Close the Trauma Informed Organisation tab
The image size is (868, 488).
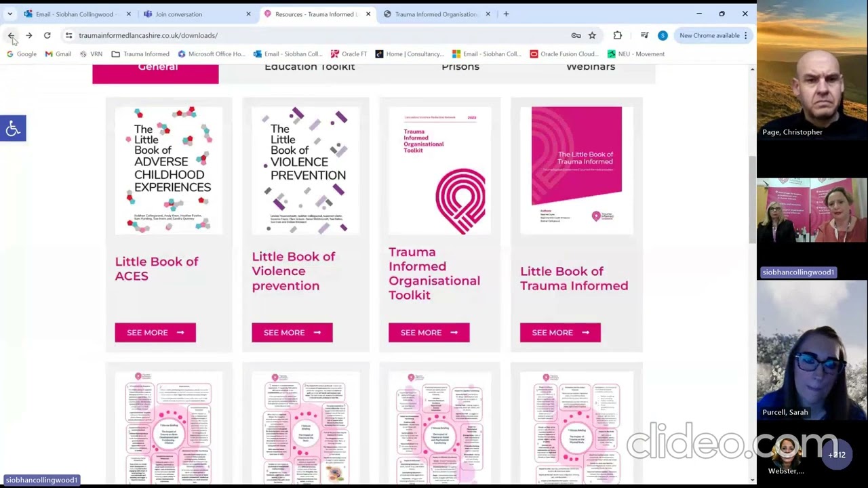[488, 14]
